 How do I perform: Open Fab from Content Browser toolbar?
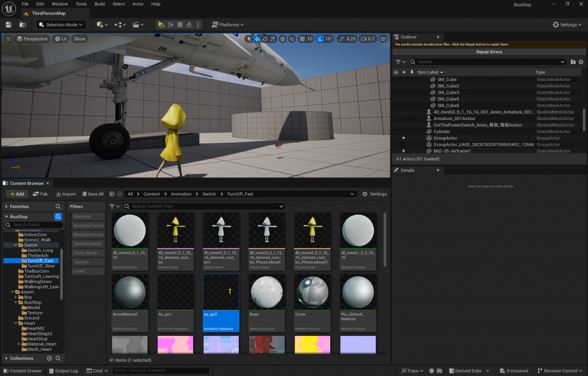coord(40,194)
